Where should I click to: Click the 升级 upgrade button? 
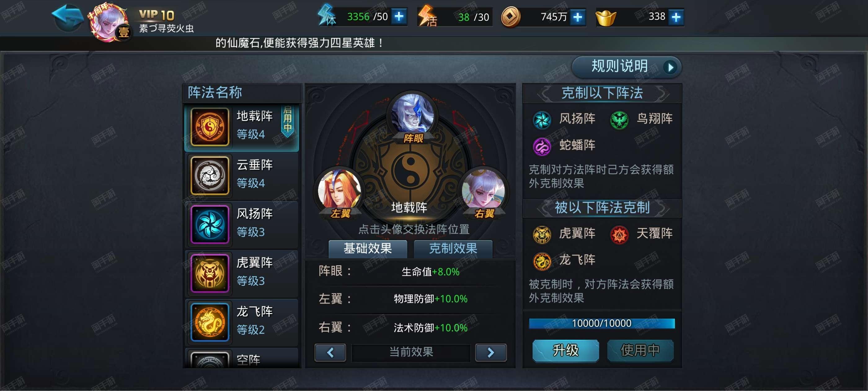[x=565, y=351]
